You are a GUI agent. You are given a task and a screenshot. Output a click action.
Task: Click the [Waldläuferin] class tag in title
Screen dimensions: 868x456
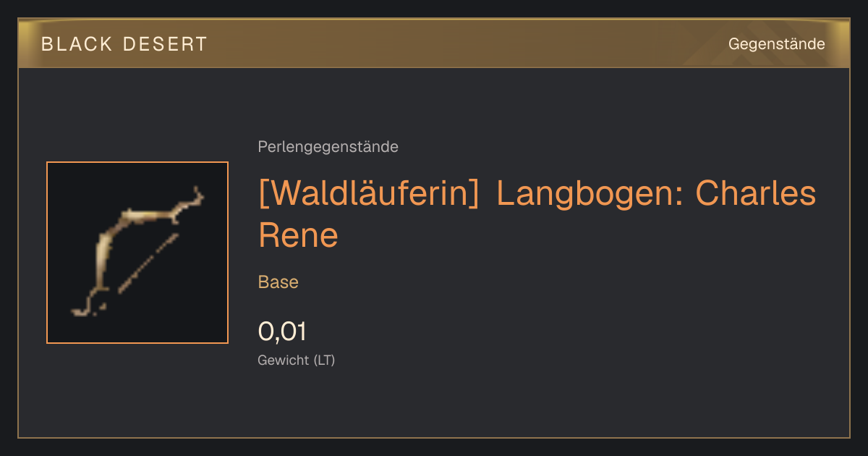(369, 194)
